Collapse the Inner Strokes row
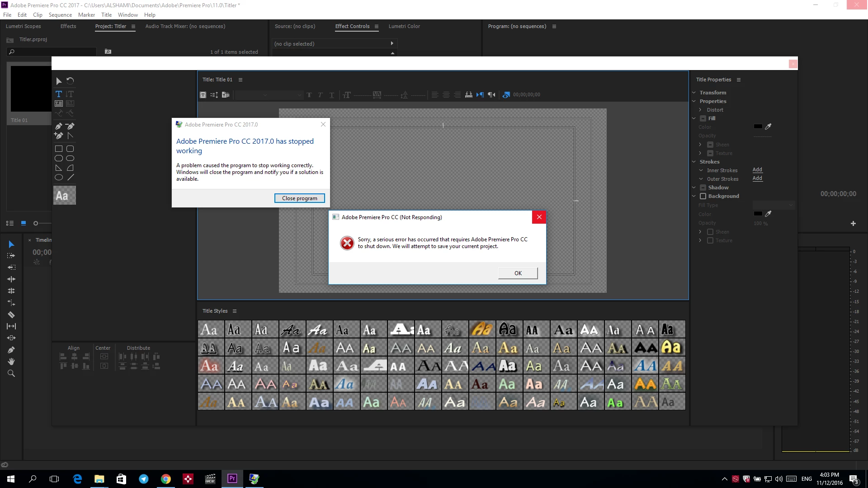This screenshot has width=868, height=488. point(701,170)
